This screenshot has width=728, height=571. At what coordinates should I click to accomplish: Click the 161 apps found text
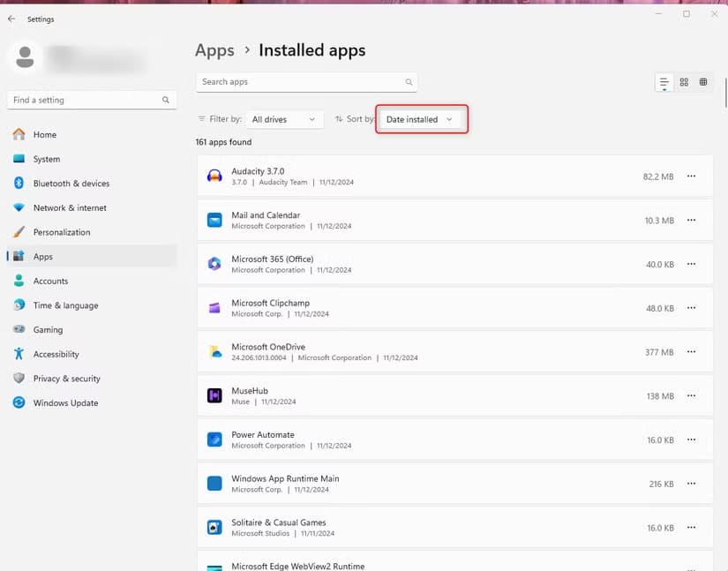coord(223,142)
